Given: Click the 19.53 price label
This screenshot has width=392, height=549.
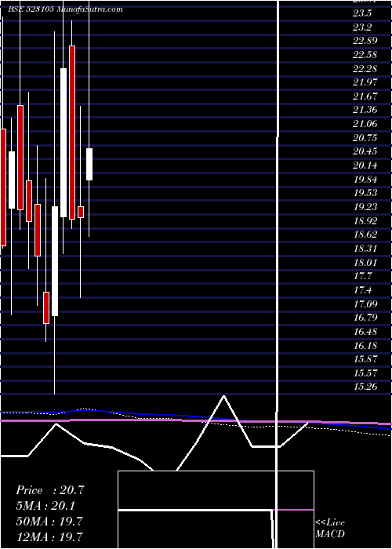Looking at the screenshot, I should coord(365,193).
